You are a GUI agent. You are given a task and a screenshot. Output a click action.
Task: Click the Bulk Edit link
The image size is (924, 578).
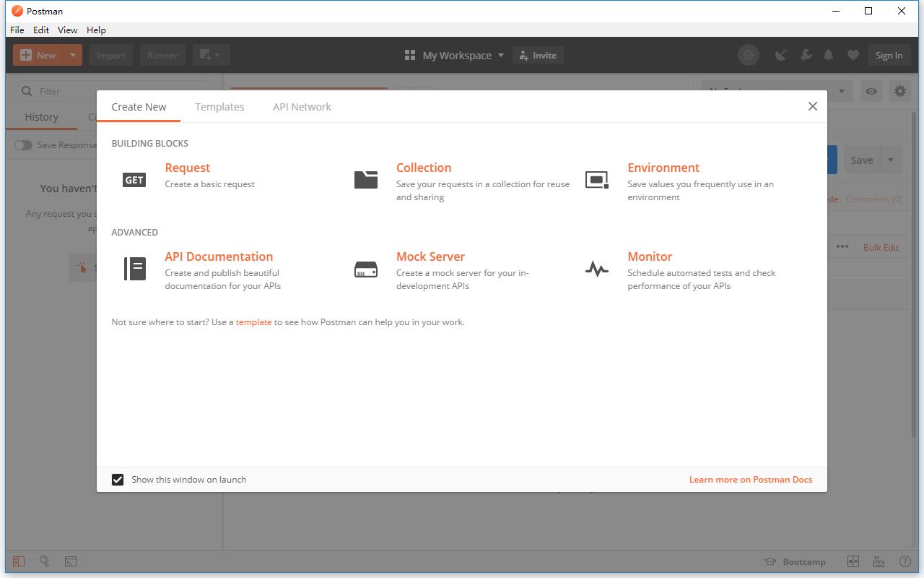coord(881,247)
